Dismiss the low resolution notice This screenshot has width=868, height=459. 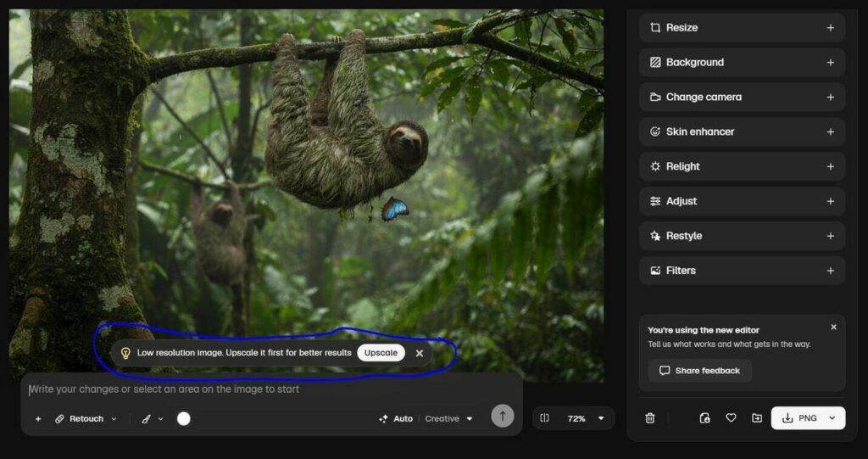click(x=419, y=353)
